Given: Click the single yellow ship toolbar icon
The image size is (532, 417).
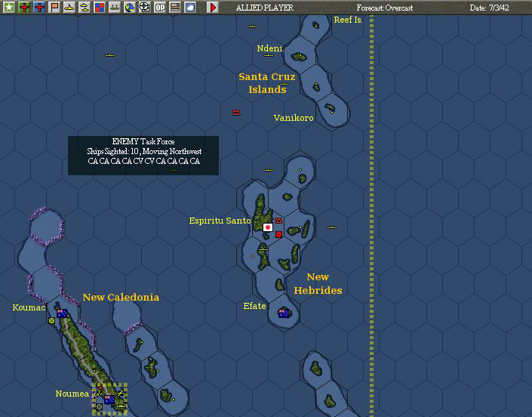Looking at the screenshot, I should [69, 7].
